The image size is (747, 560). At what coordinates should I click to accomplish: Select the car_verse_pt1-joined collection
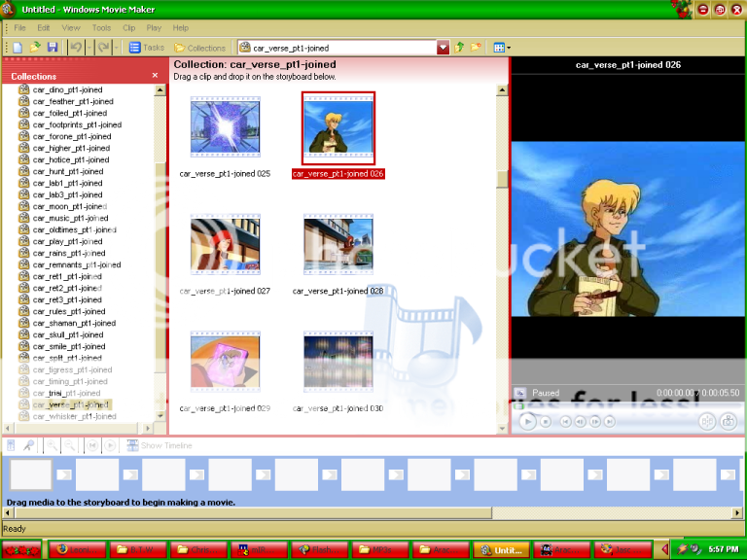70,404
